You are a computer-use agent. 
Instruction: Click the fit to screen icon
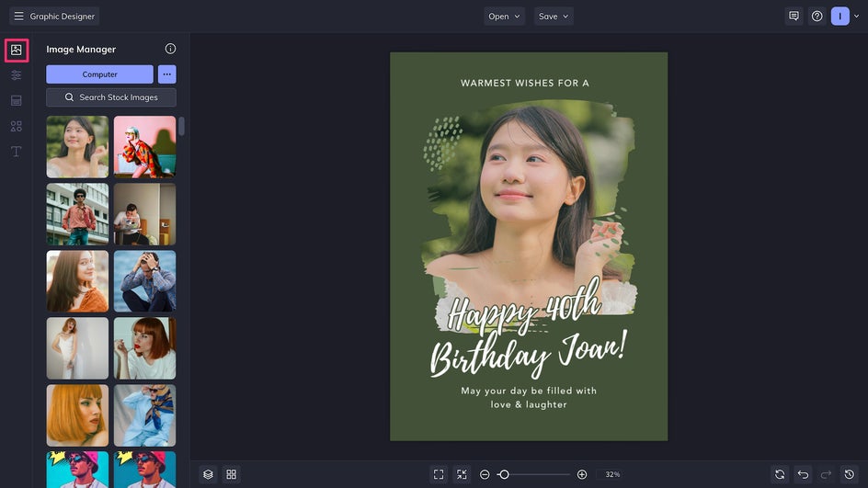[439, 474]
